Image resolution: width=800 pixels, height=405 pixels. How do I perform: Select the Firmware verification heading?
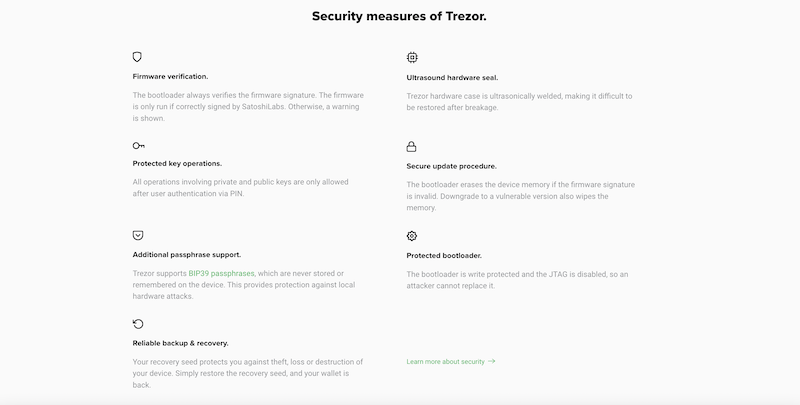pyautogui.click(x=170, y=77)
